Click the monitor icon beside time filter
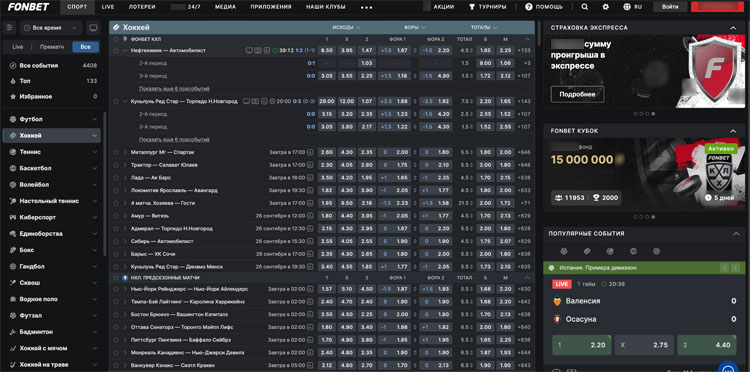 (x=93, y=28)
